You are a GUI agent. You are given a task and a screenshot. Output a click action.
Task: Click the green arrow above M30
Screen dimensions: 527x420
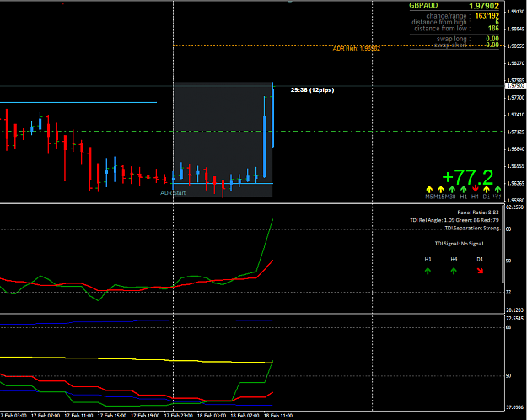click(x=452, y=189)
